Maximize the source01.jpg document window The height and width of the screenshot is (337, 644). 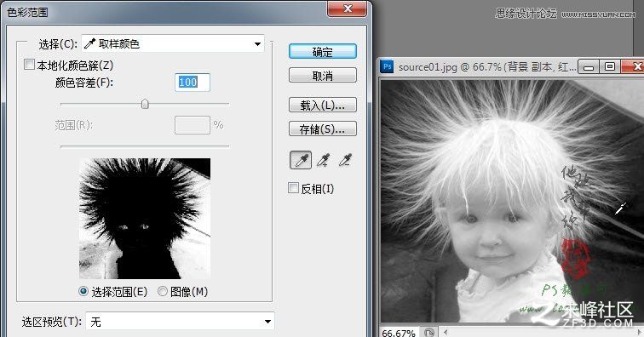pos(610,66)
